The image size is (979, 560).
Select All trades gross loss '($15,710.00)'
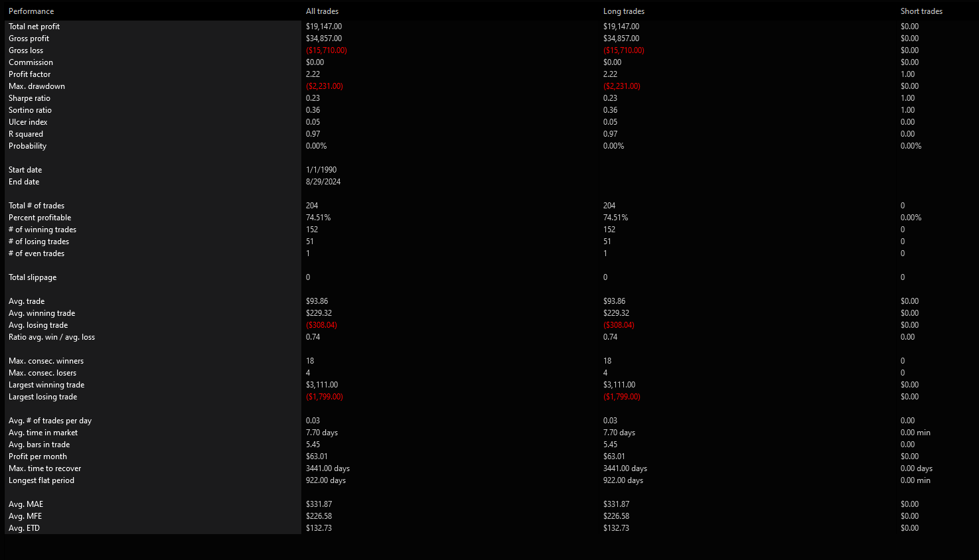click(327, 50)
